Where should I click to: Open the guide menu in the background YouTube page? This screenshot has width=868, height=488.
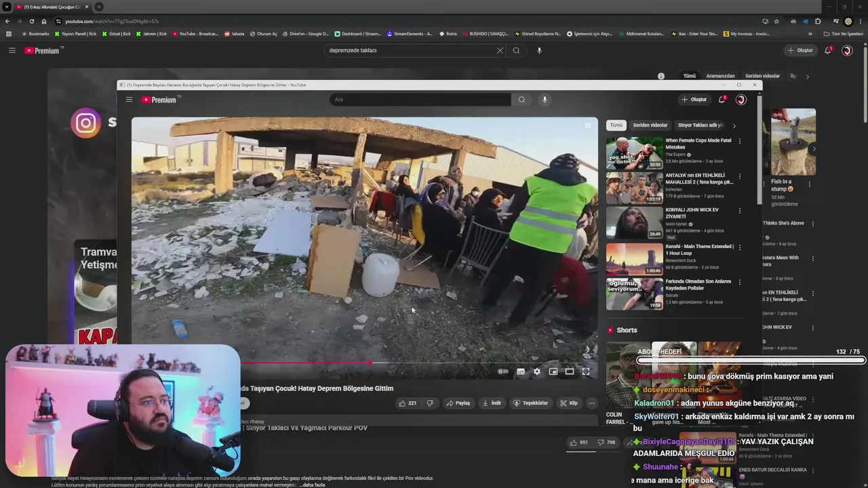tap(12, 50)
